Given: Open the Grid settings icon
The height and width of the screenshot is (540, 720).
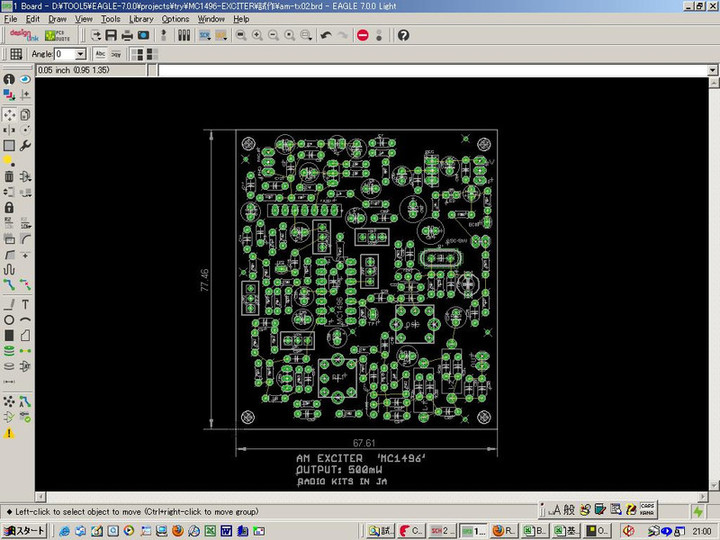Looking at the screenshot, I should 16,54.
